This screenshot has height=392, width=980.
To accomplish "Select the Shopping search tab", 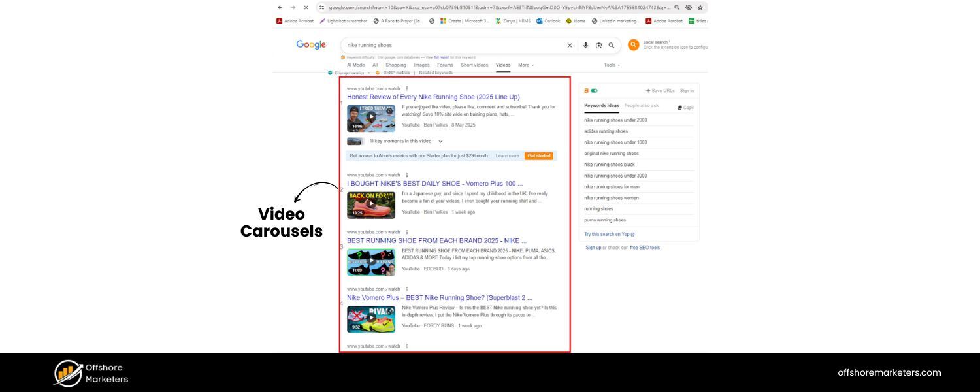I will (x=395, y=65).
